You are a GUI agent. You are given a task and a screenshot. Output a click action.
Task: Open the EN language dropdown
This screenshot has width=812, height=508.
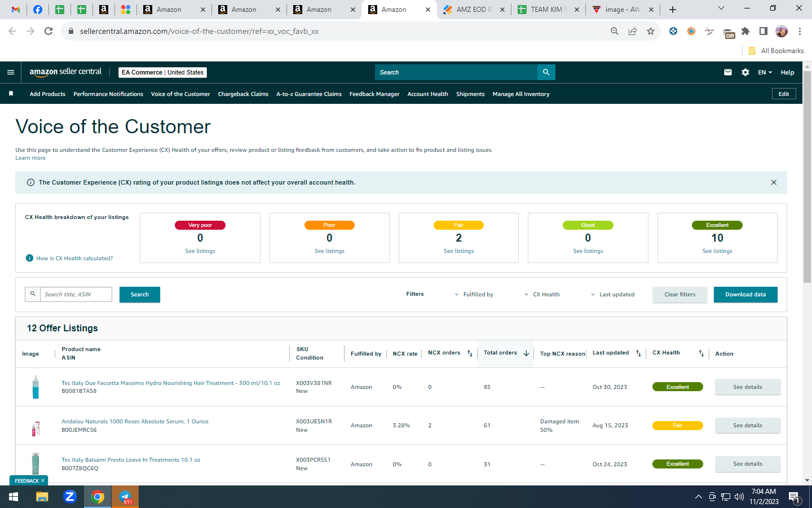pyautogui.click(x=765, y=72)
